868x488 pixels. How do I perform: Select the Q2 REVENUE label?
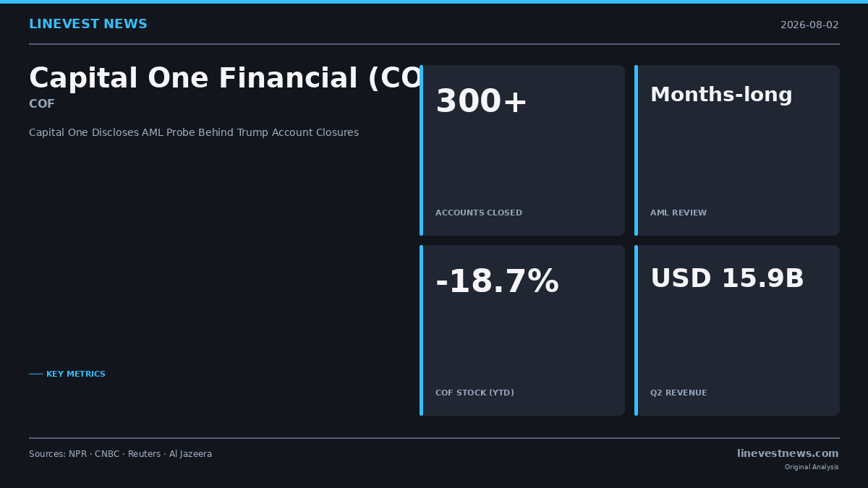click(678, 393)
